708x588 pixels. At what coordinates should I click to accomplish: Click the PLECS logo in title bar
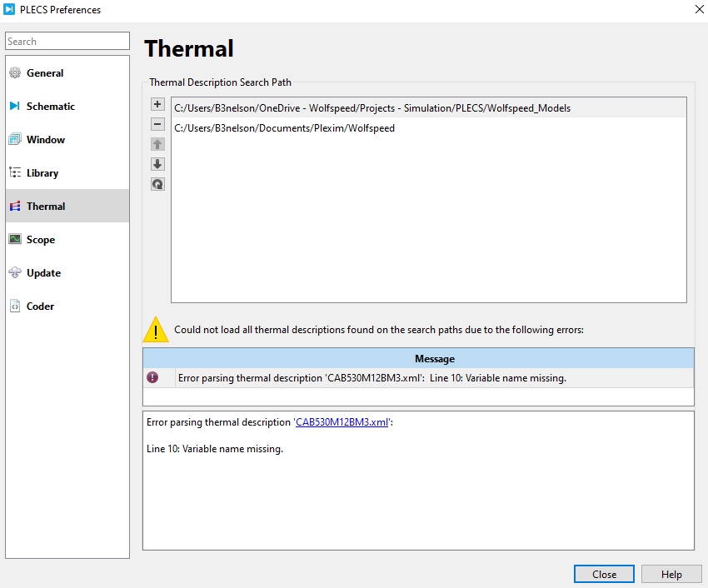[x=11, y=10]
